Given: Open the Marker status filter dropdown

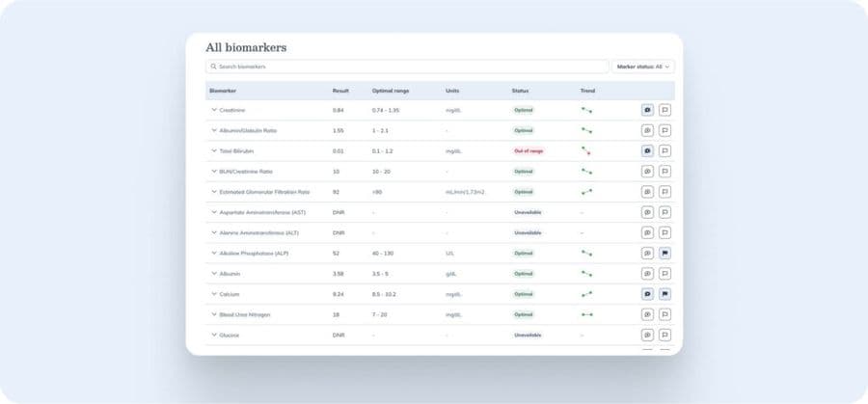Looking at the screenshot, I should [643, 67].
